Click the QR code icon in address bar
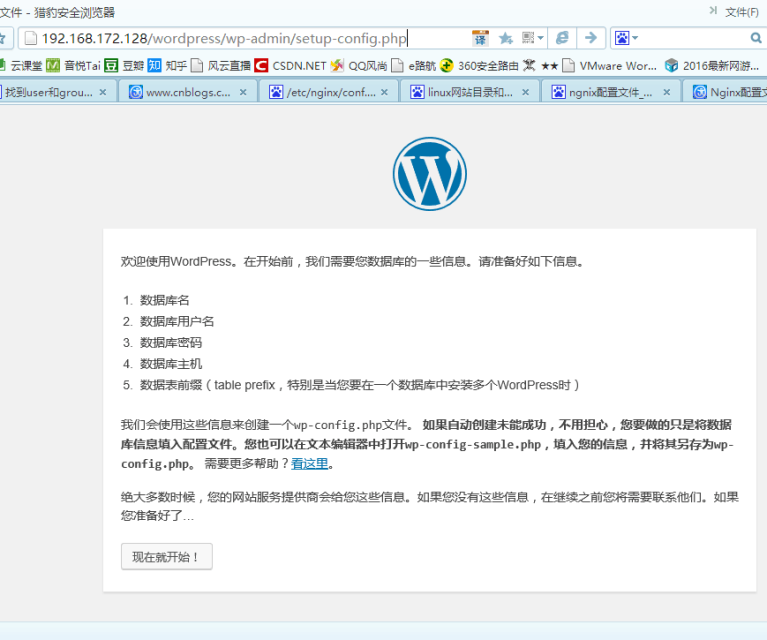The height and width of the screenshot is (640, 767). 527,38
